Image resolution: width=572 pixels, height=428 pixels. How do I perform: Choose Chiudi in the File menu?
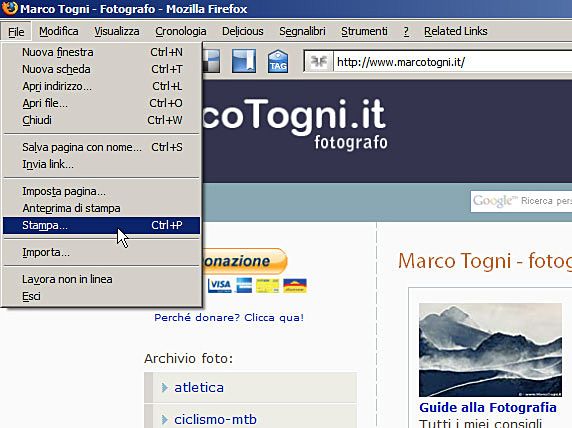[x=101, y=120]
